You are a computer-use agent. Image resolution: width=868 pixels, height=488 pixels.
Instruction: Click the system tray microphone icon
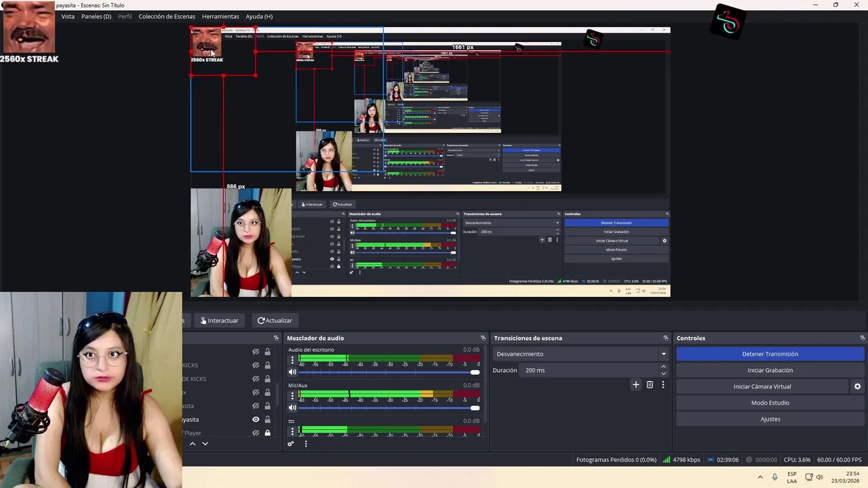point(774,477)
